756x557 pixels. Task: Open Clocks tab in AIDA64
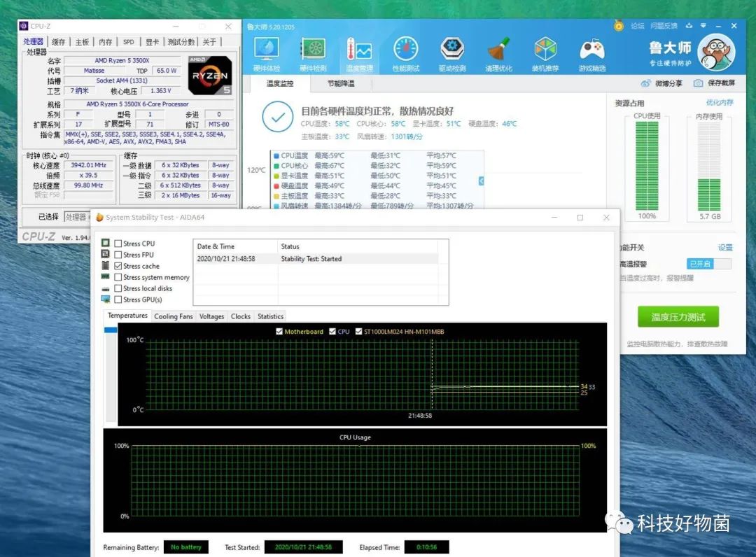pos(241,316)
